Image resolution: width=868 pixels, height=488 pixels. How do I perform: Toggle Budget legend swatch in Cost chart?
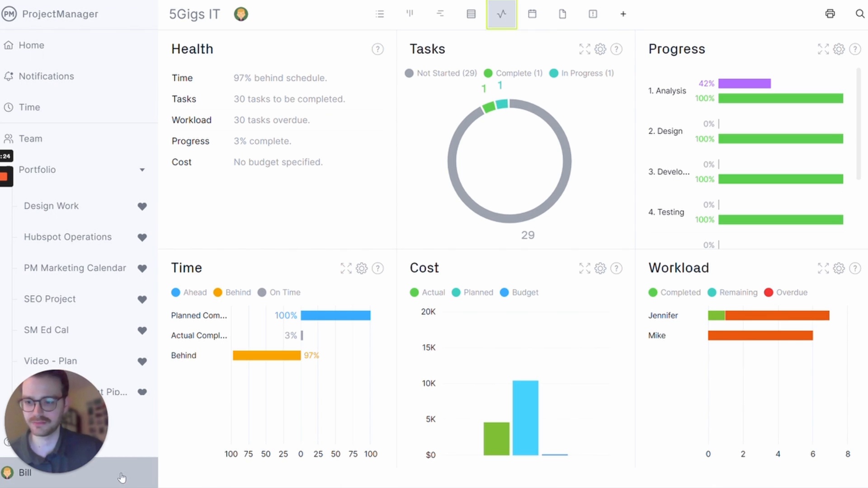[505, 293]
